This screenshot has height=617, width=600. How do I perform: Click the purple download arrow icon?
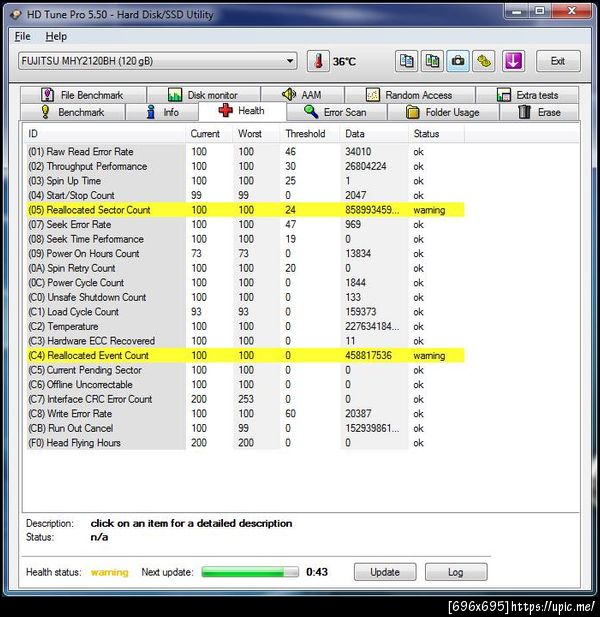click(513, 61)
